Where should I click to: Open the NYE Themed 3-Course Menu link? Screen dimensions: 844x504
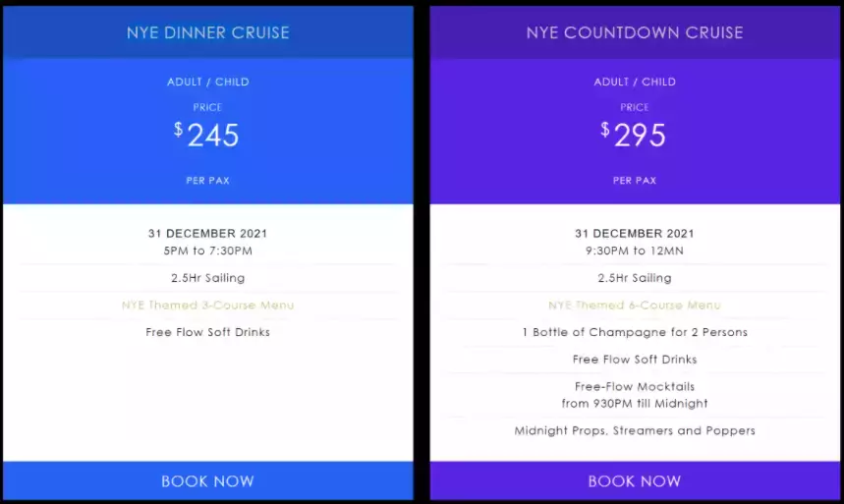207,305
